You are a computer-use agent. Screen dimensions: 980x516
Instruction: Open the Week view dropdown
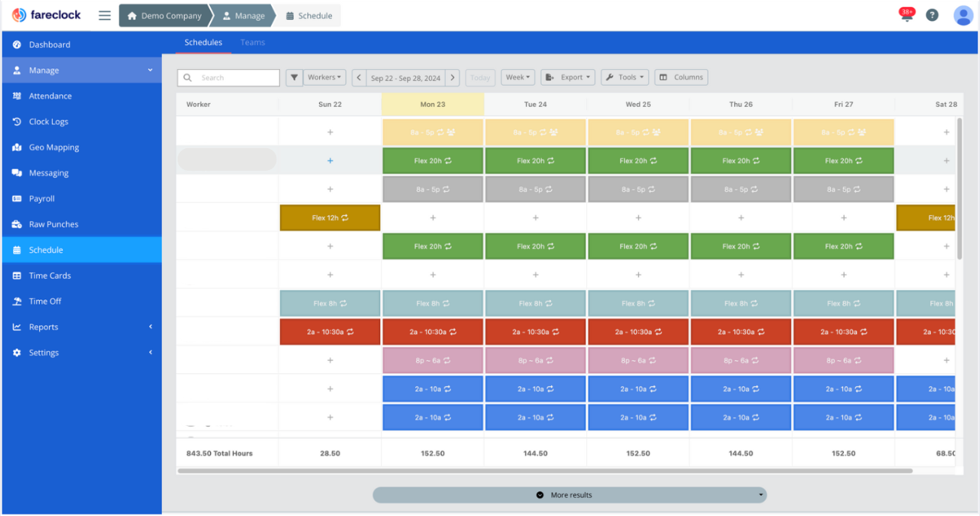click(518, 77)
